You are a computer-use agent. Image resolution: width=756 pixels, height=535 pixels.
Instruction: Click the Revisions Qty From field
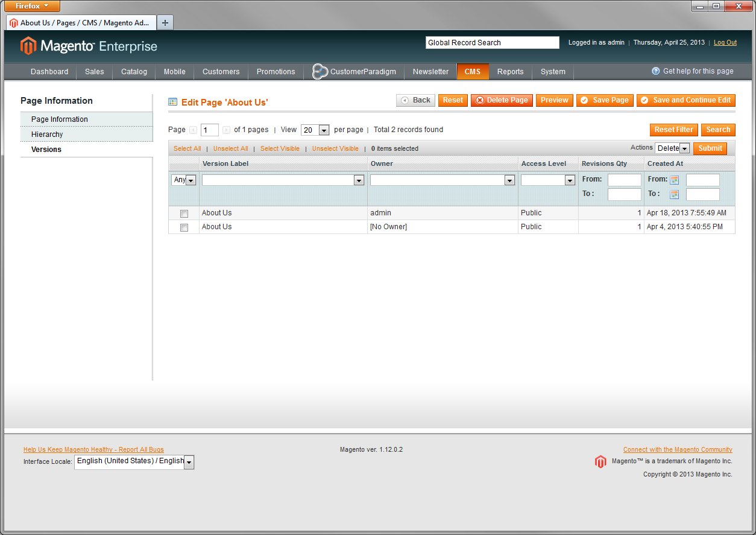pyautogui.click(x=625, y=180)
